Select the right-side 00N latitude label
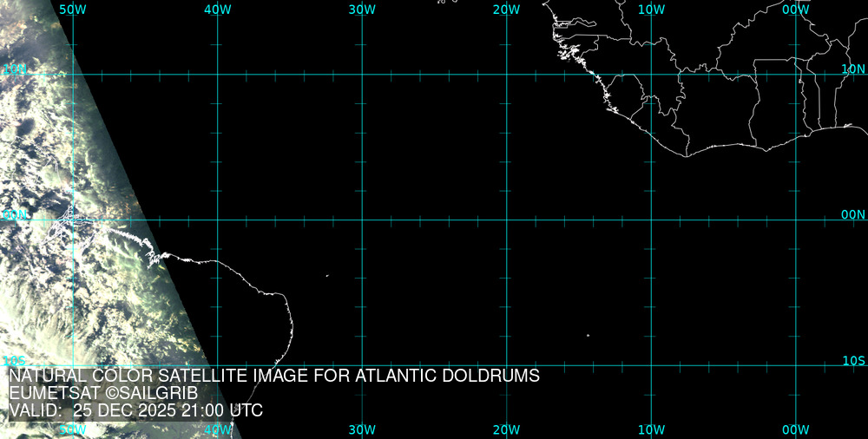 pyautogui.click(x=853, y=214)
